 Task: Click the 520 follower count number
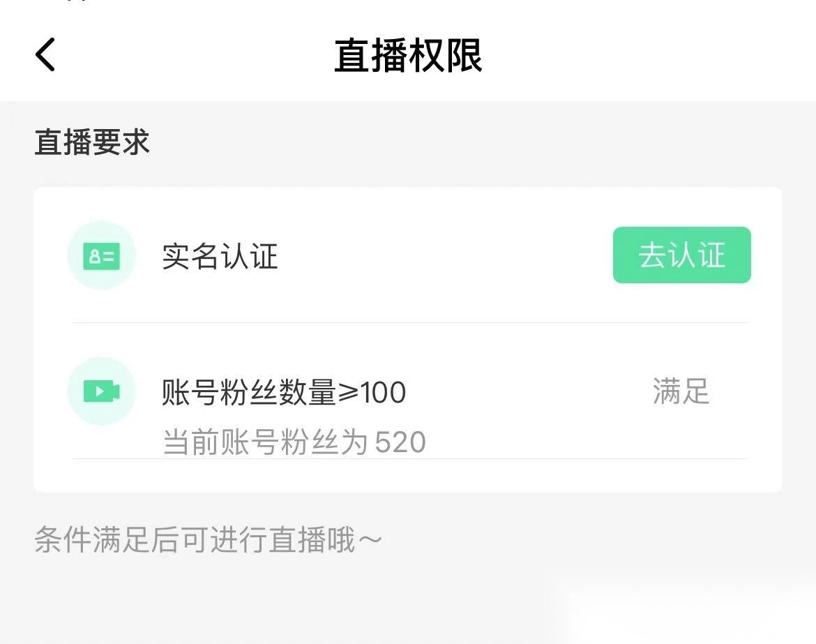click(400, 442)
